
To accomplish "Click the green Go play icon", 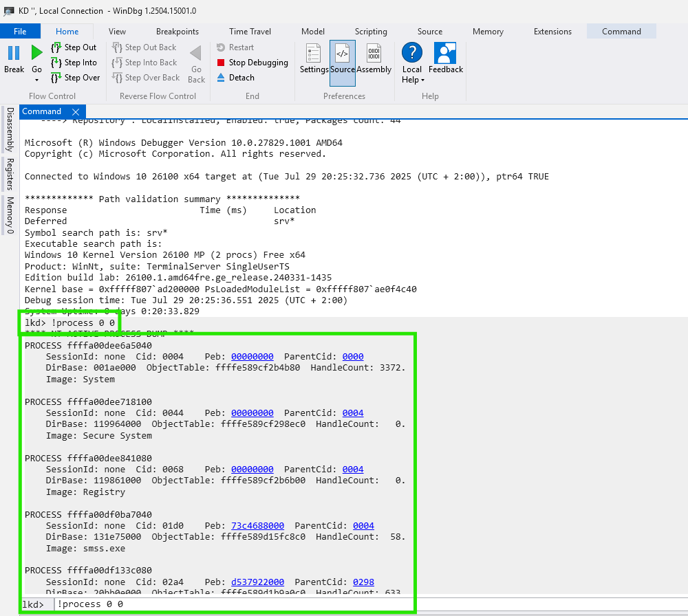I will [37, 53].
